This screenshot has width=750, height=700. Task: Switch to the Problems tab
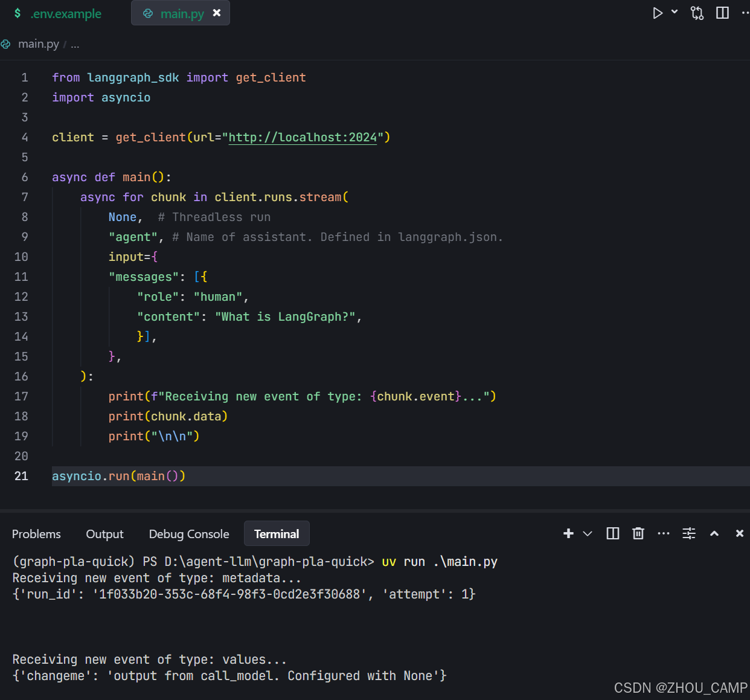(x=36, y=534)
